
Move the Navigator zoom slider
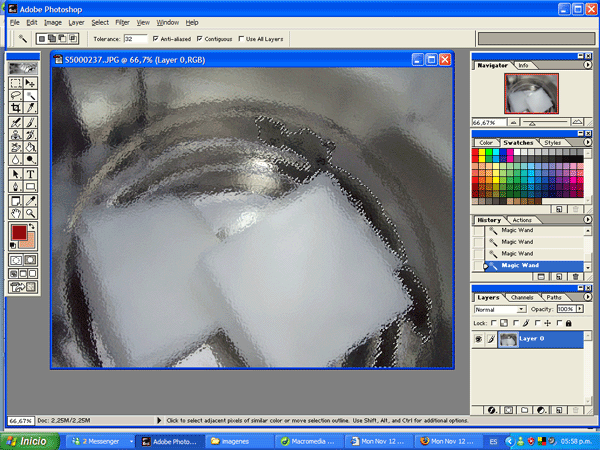(532, 123)
